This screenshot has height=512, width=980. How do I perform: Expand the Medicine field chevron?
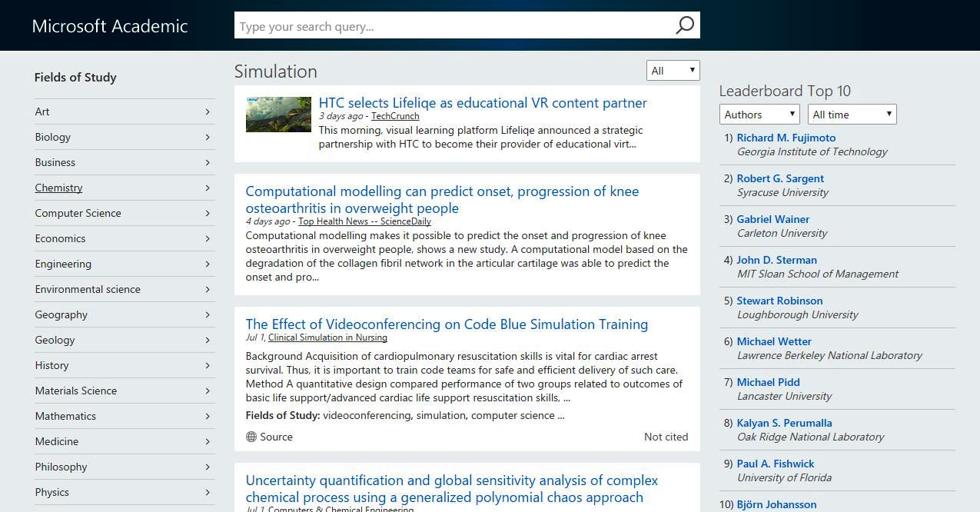[208, 441]
